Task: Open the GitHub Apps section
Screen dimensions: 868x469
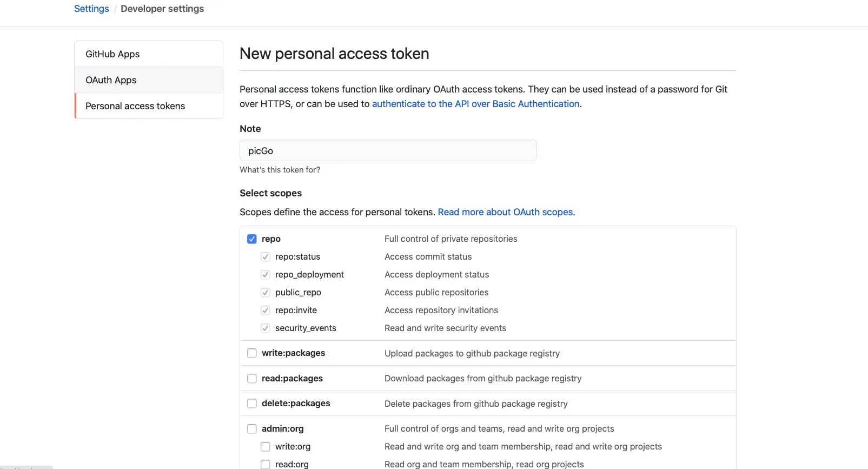Action: (112, 54)
